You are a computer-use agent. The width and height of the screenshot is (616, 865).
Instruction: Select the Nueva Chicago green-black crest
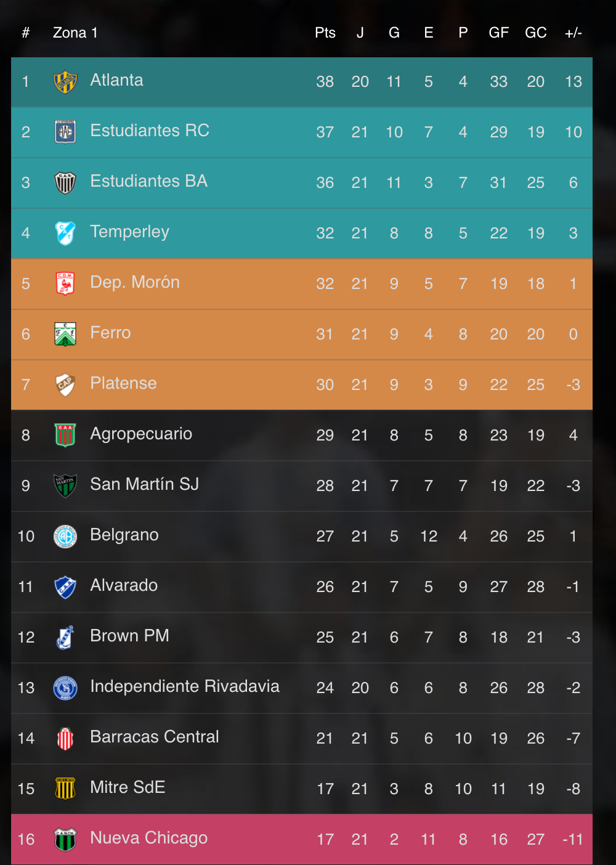point(65,839)
